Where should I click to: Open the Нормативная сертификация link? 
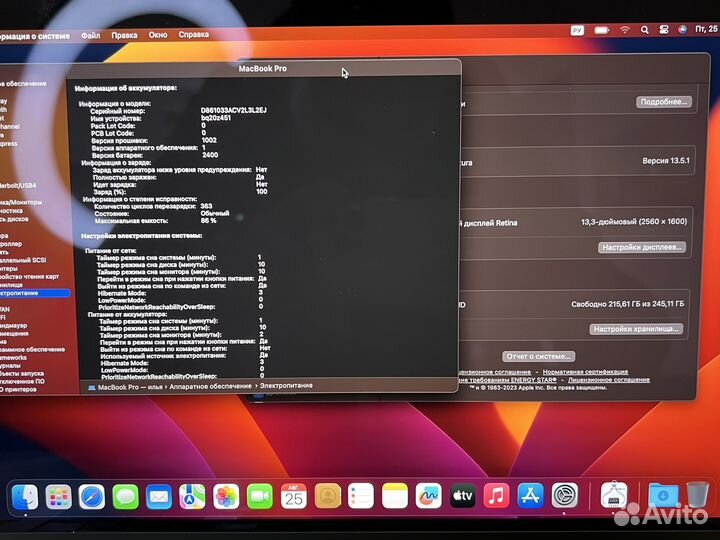click(x=585, y=372)
